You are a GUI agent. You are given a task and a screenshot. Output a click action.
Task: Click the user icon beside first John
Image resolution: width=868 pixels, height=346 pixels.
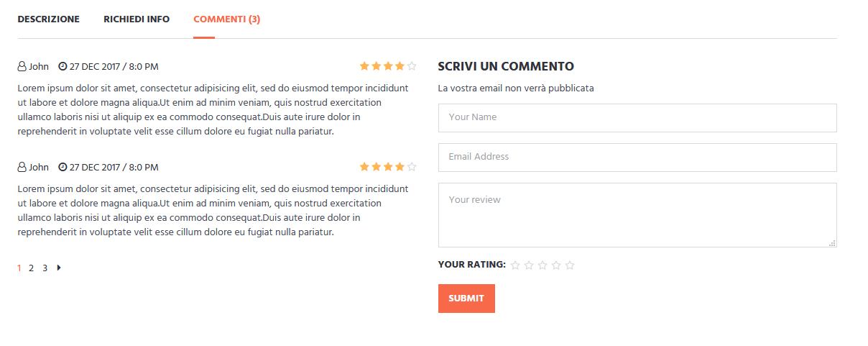pyautogui.click(x=22, y=67)
